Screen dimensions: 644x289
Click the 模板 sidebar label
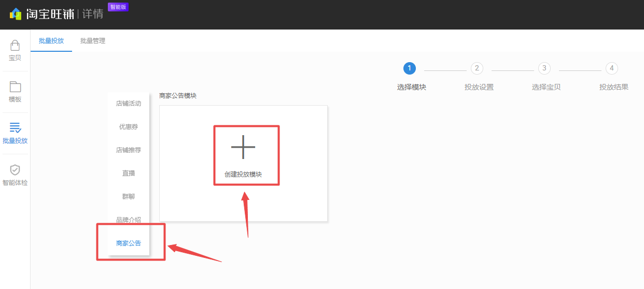pos(15,99)
